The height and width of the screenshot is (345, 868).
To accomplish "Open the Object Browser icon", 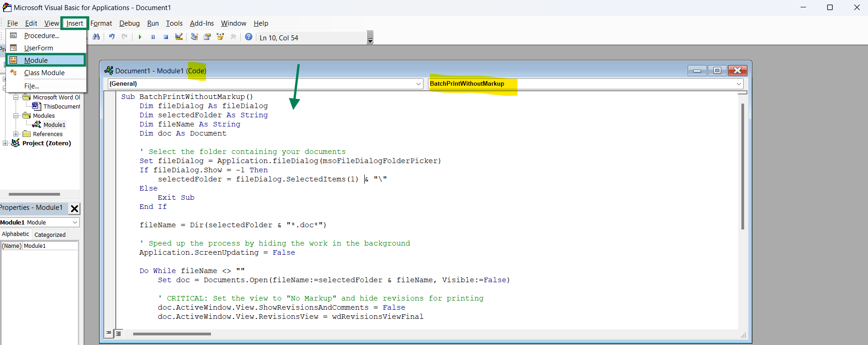I will (x=220, y=37).
